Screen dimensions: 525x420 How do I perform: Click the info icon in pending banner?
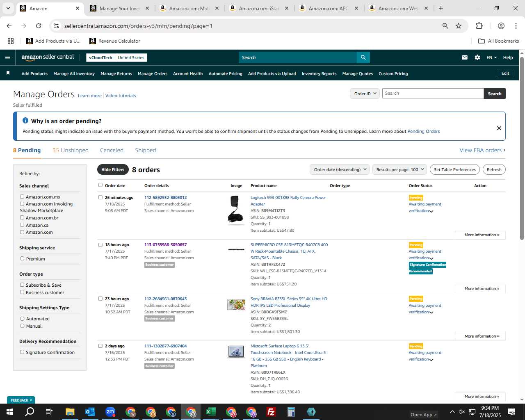pos(25,121)
